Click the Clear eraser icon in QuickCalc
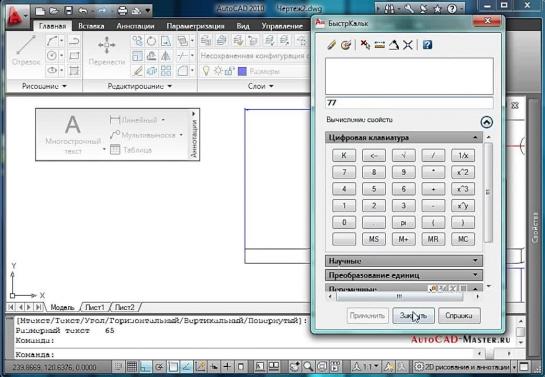Screen dimensions: 545x377 tap(331, 45)
